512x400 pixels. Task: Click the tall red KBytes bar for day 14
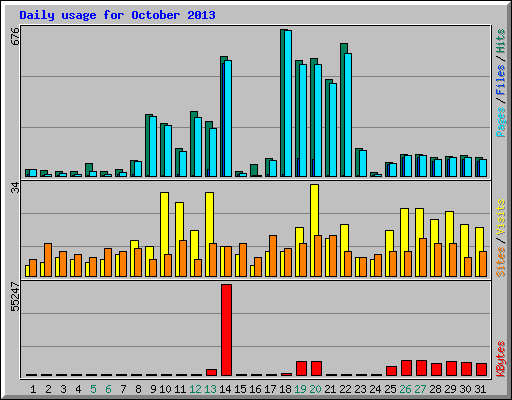coord(227,330)
